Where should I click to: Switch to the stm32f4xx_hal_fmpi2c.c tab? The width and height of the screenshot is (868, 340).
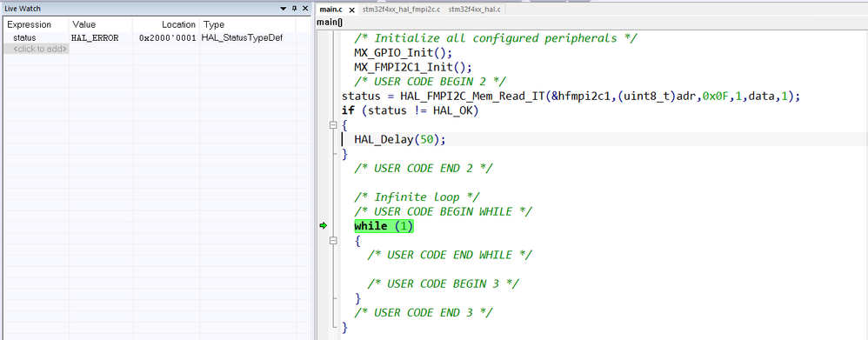(401, 10)
